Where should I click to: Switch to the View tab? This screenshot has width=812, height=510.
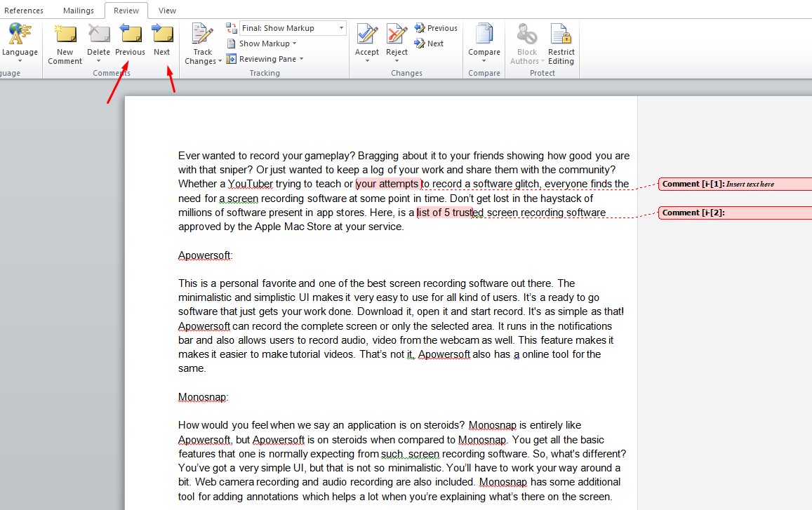(167, 11)
